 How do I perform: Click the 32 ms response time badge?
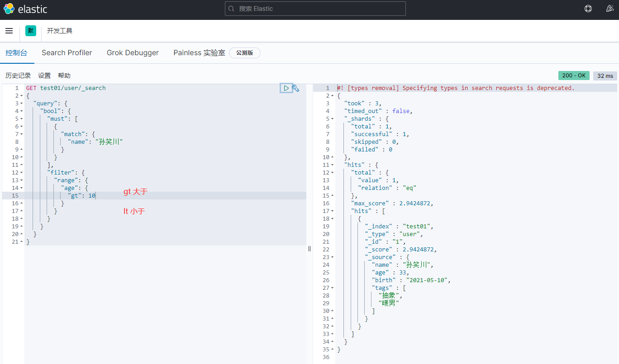(605, 76)
